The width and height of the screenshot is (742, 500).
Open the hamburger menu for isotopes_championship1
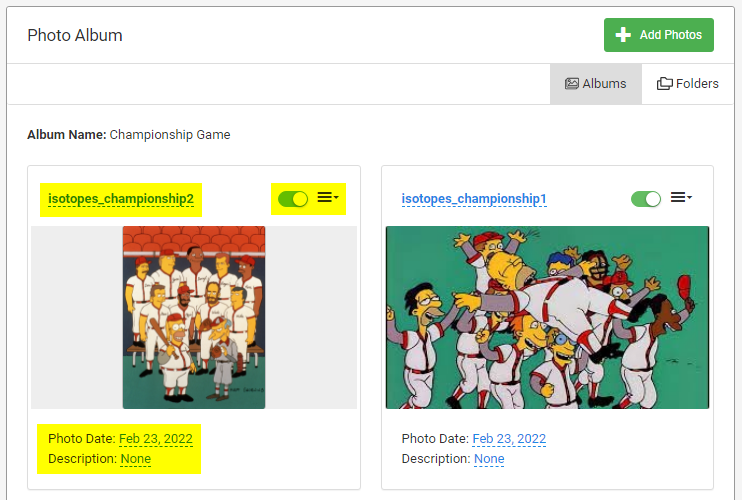[678, 197]
